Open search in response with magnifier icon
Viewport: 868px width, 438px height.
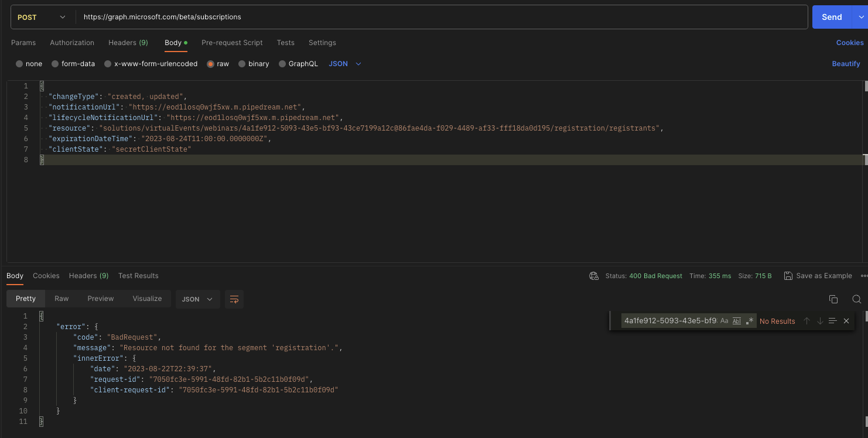856,299
